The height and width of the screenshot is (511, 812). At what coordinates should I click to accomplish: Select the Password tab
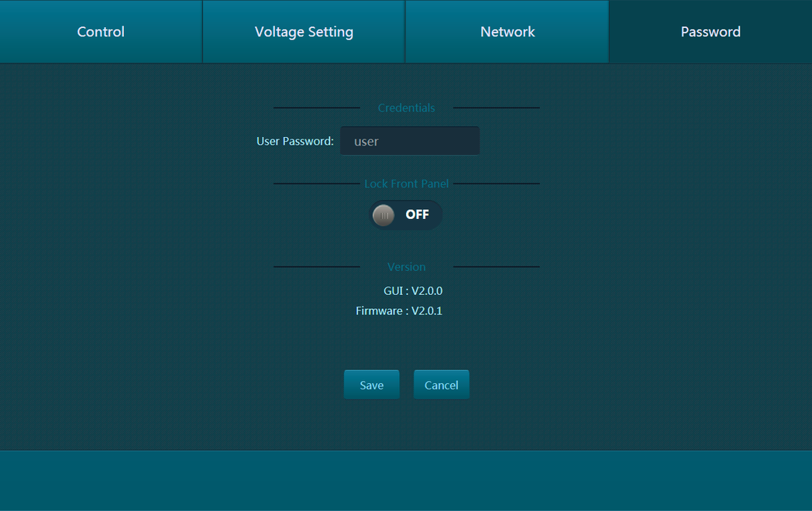[x=710, y=32]
